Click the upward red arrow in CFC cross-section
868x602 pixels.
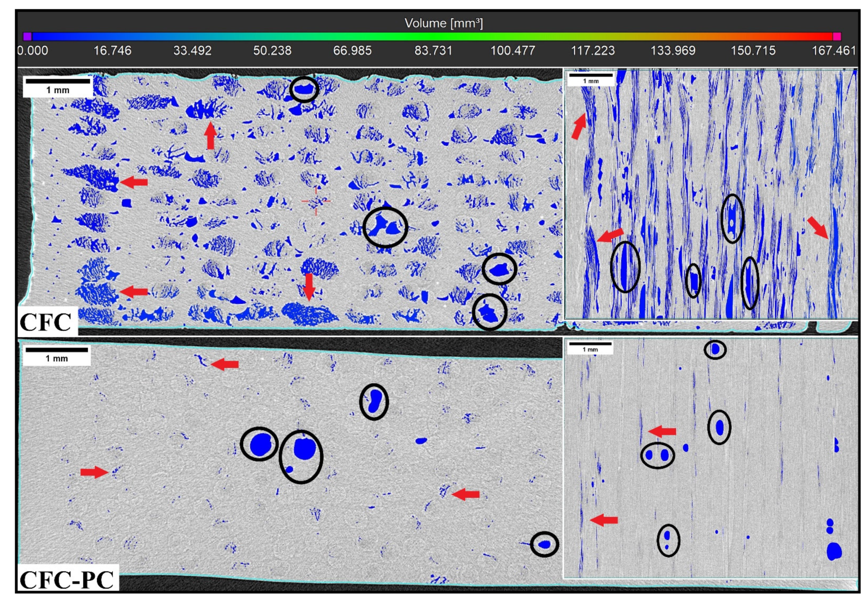point(210,136)
